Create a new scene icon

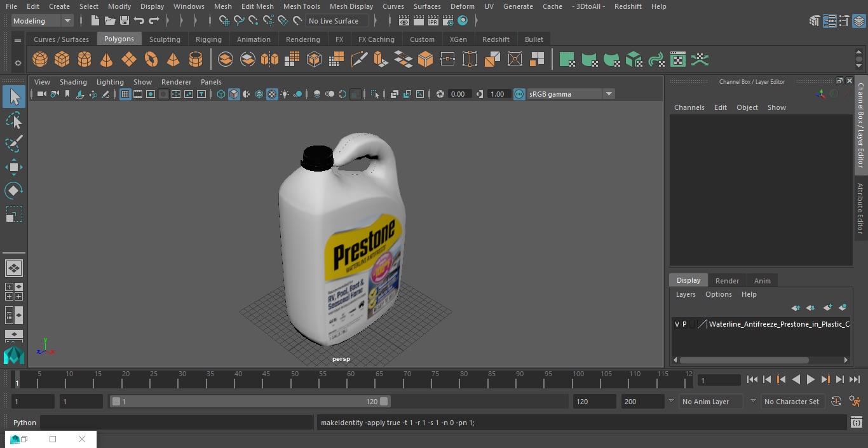click(95, 21)
